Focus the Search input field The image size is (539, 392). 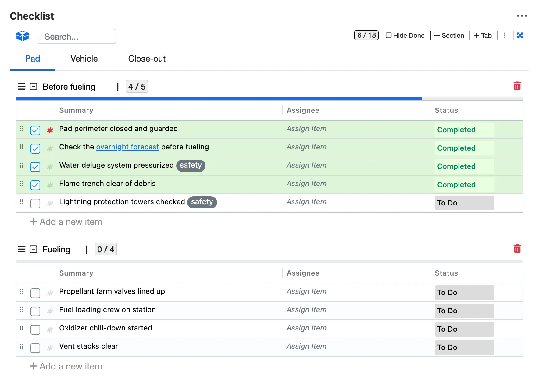77,37
